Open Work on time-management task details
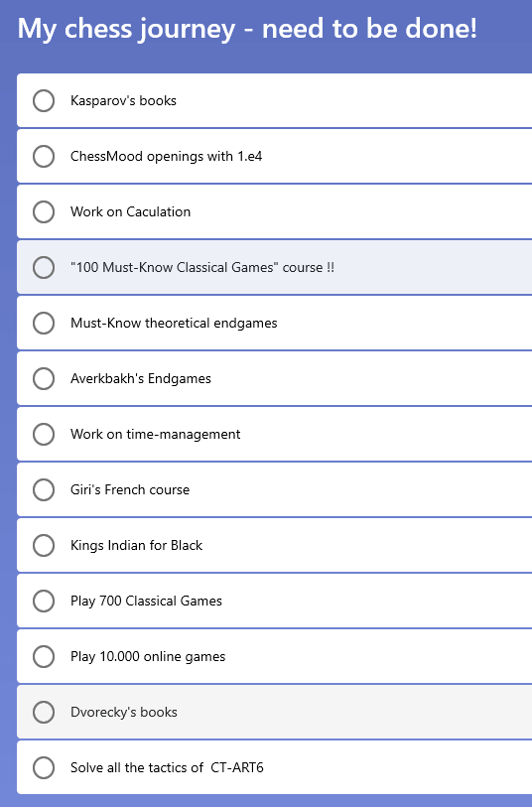This screenshot has width=532, height=807. coord(275,434)
